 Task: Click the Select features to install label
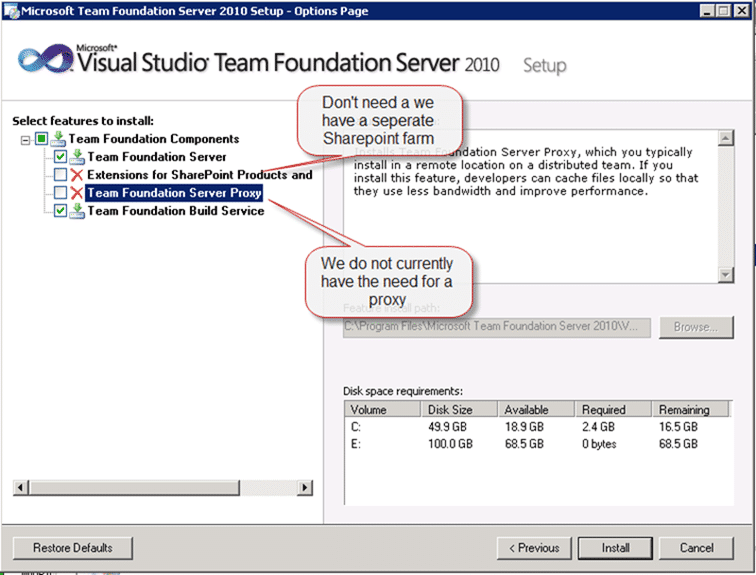(83, 121)
